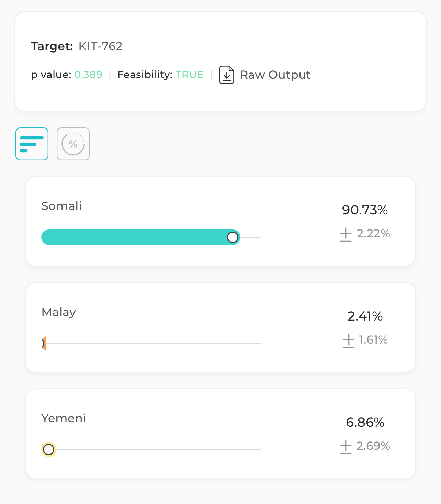Click the Malay population label
This screenshot has height=504, width=441.
[59, 312]
